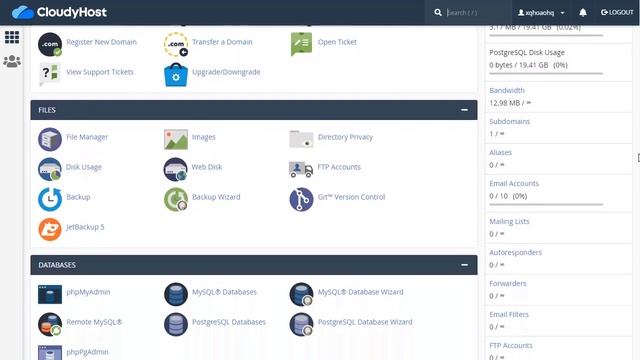Click Email Accounts in statistics sidebar
The width and height of the screenshot is (640, 360).
click(x=514, y=183)
